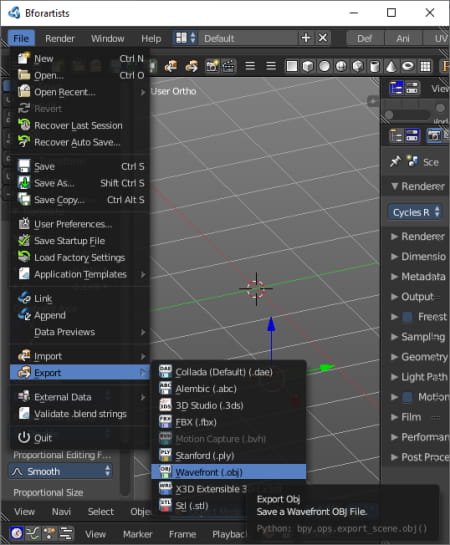The width and height of the screenshot is (450, 545).
Task: Click the Scene datablock icon
Action: (x=413, y=162)
